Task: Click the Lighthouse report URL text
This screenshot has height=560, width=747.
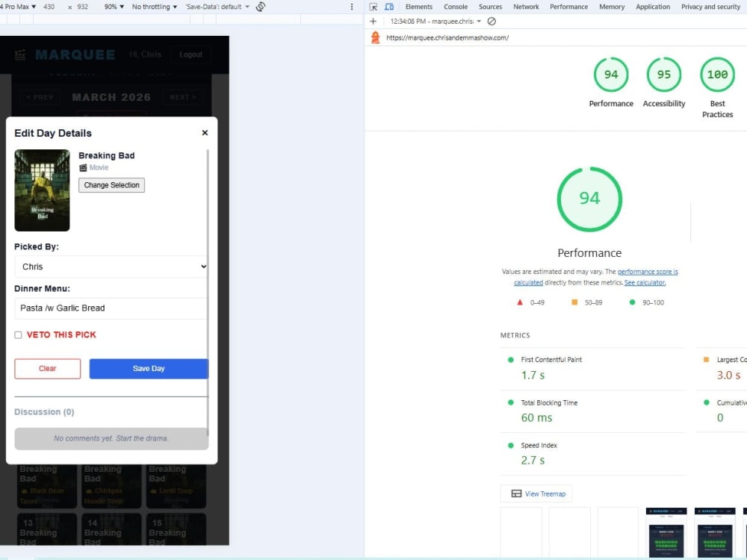Action: 447,37
